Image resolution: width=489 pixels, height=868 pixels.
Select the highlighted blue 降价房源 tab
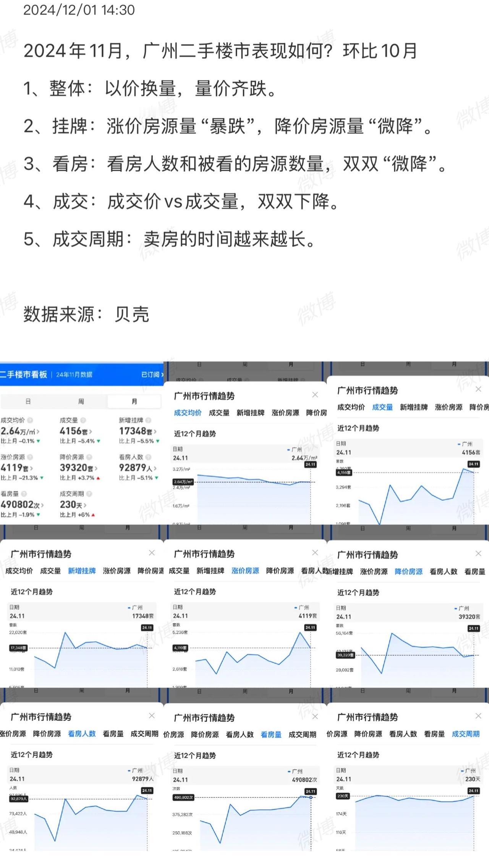pyautogui.click(x=409, y=572)
